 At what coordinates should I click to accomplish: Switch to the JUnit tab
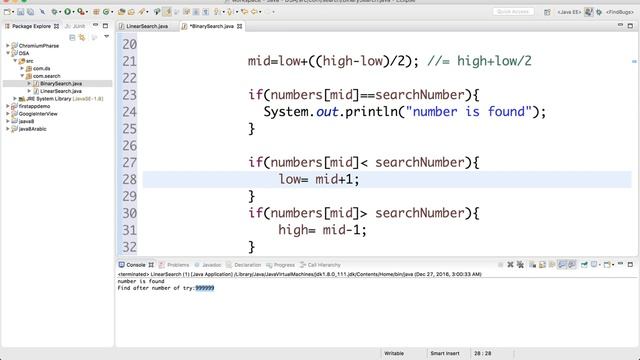point(75,26)
